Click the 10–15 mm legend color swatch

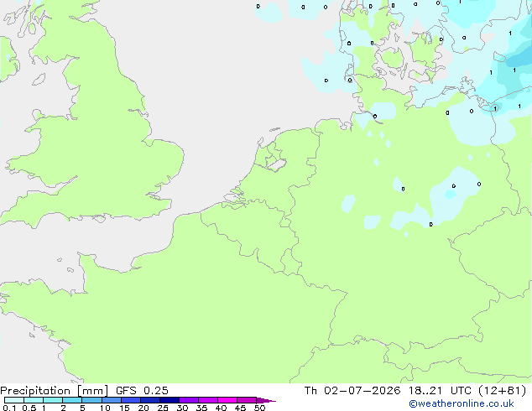point(112,400)
